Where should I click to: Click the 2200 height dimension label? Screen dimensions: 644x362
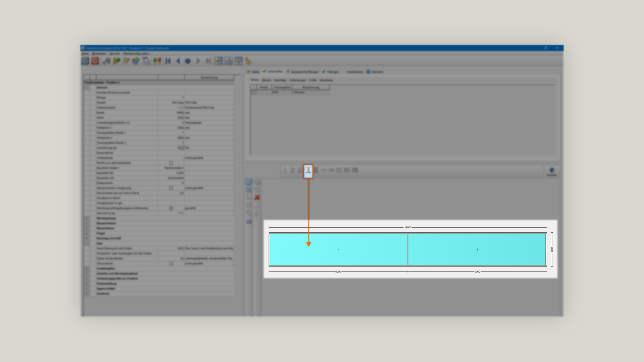[552, 249]
